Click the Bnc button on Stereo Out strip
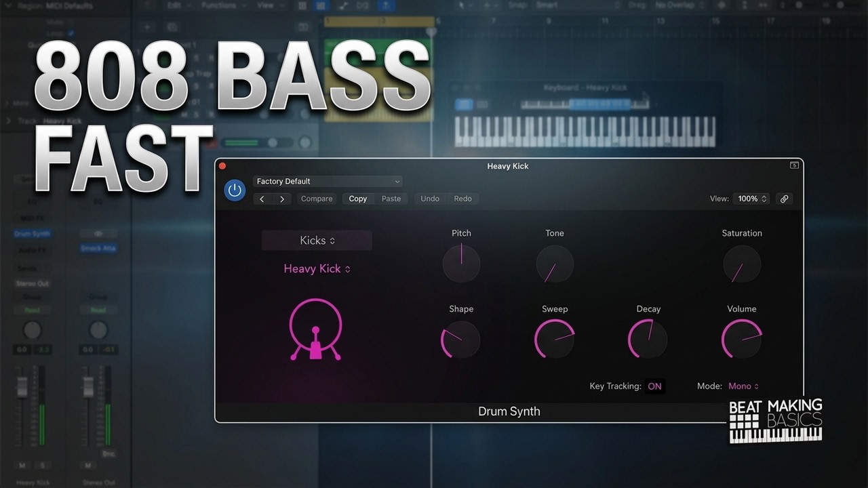868x488 pixels. pos(108,453)
